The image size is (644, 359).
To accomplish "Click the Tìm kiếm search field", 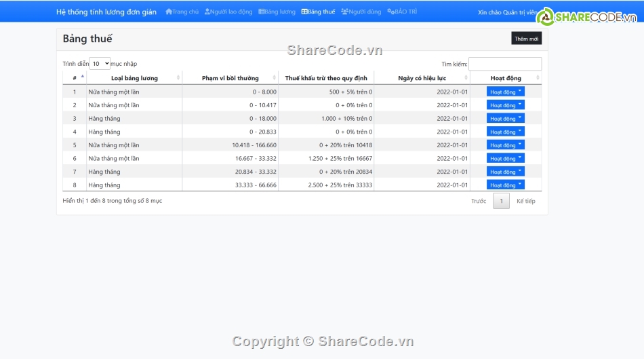I will (505, 64).
